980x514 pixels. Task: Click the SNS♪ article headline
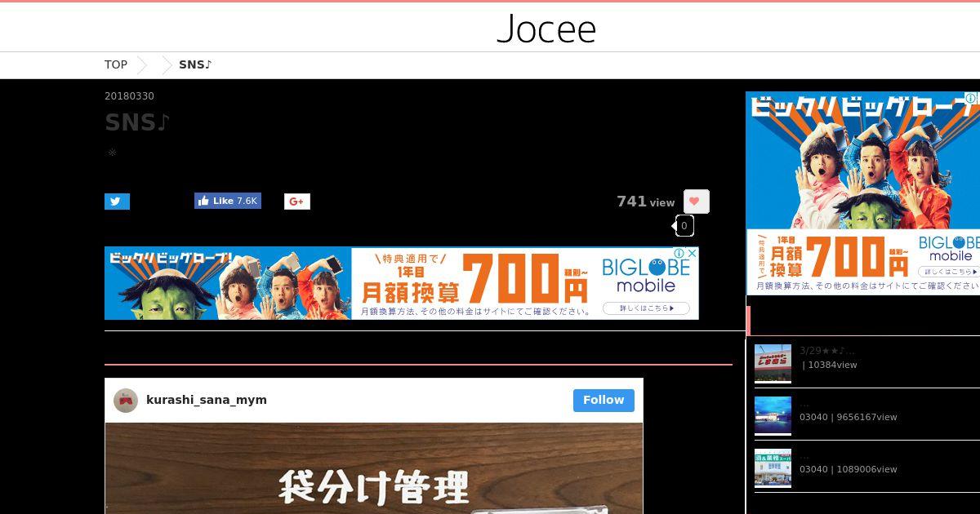click(137, 122)
